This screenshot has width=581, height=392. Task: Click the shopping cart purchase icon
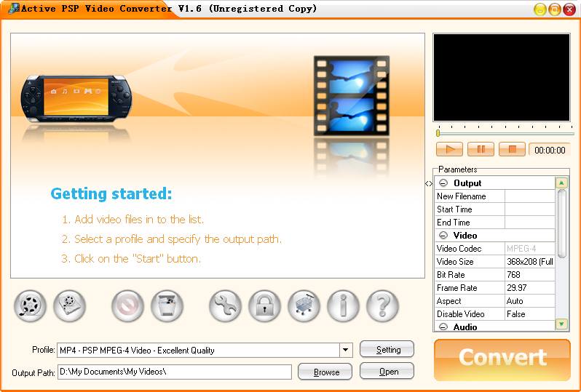point(304,306)
